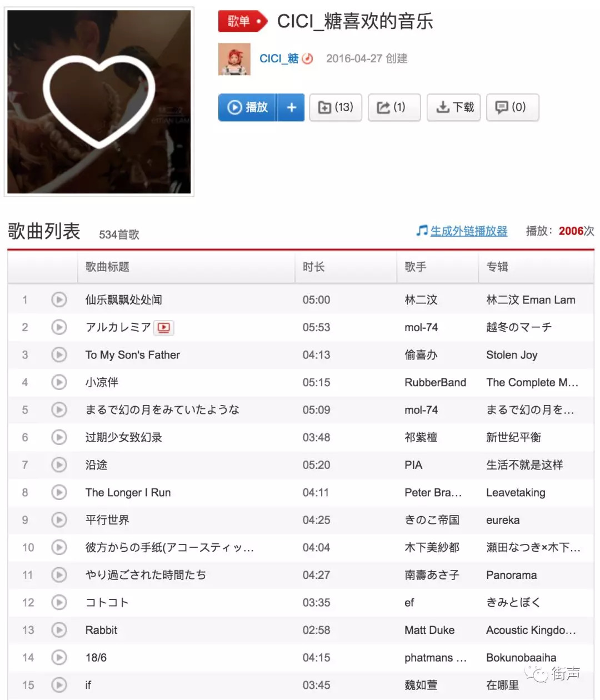Click the 歌曲标题 column header
Image resolution: width=600 pixels, height=700 pixels.
coord(107,267)
